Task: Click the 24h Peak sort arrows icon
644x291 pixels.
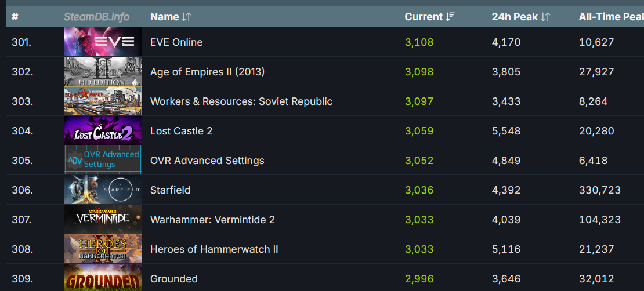Action: tap(545, 17)
